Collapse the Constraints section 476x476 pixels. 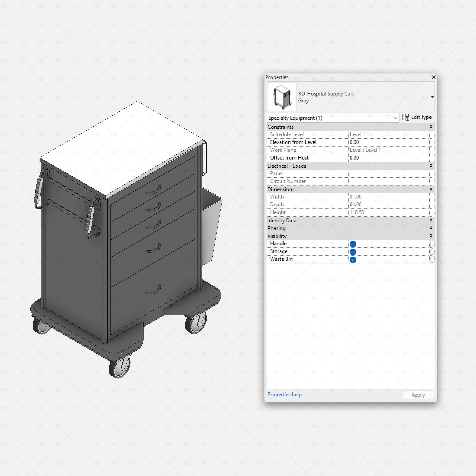(x=431, y=127)
